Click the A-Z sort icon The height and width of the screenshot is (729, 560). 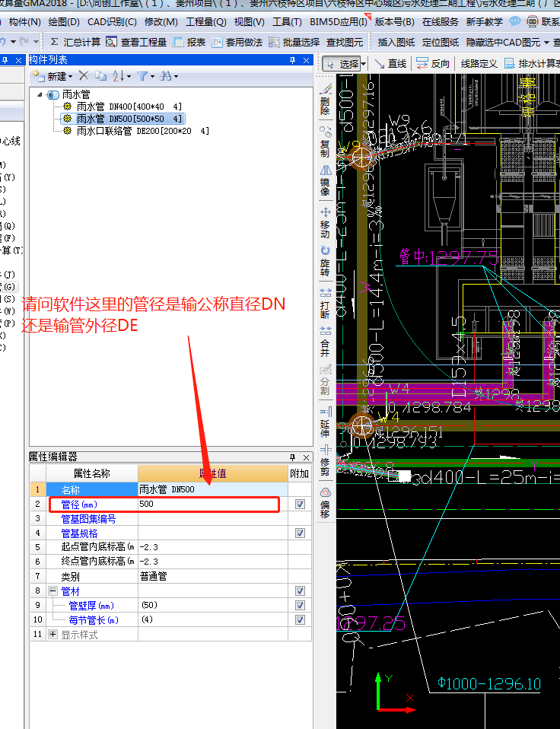[x=118, y=76]
